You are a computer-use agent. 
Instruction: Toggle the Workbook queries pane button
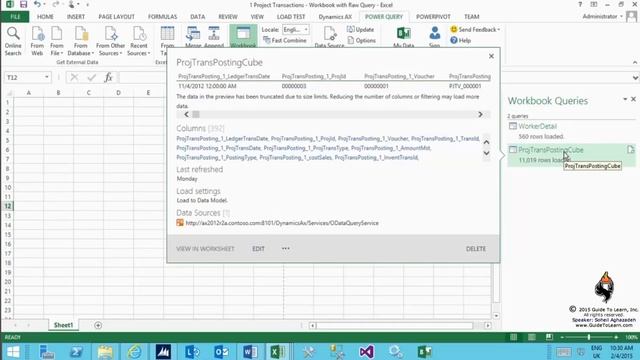(x=243, y=36)
